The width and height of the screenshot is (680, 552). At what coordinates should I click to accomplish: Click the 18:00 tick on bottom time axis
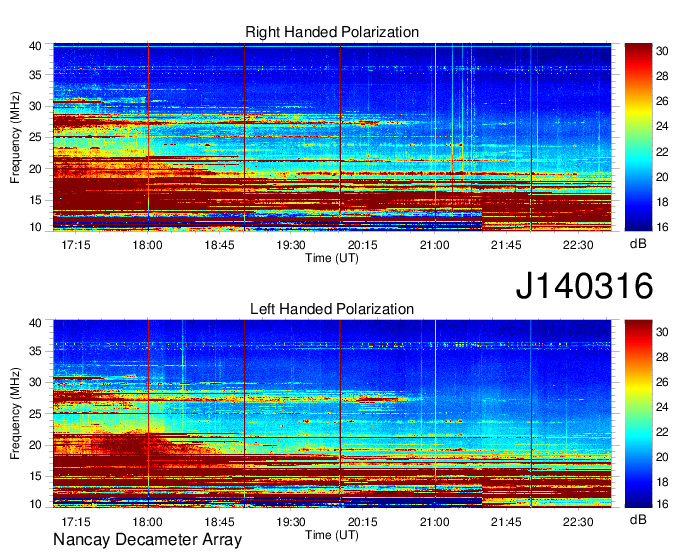click(x=147, y=522)
